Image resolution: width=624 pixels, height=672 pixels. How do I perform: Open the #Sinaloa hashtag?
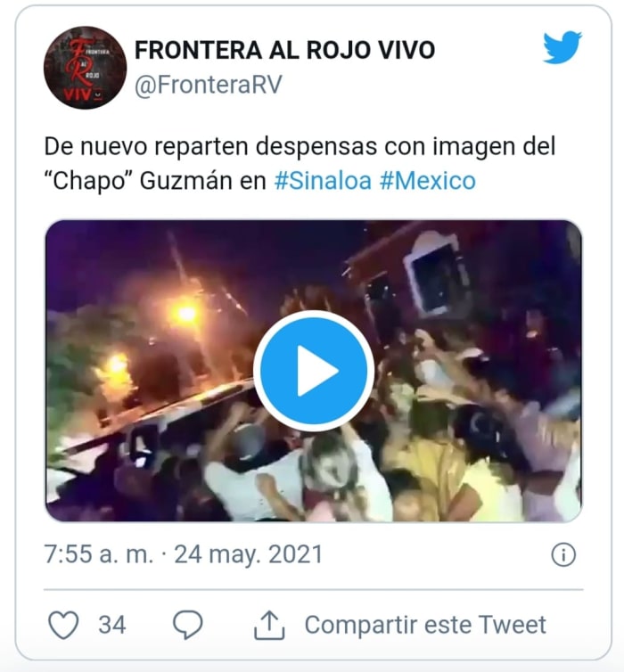pos(323,180)
